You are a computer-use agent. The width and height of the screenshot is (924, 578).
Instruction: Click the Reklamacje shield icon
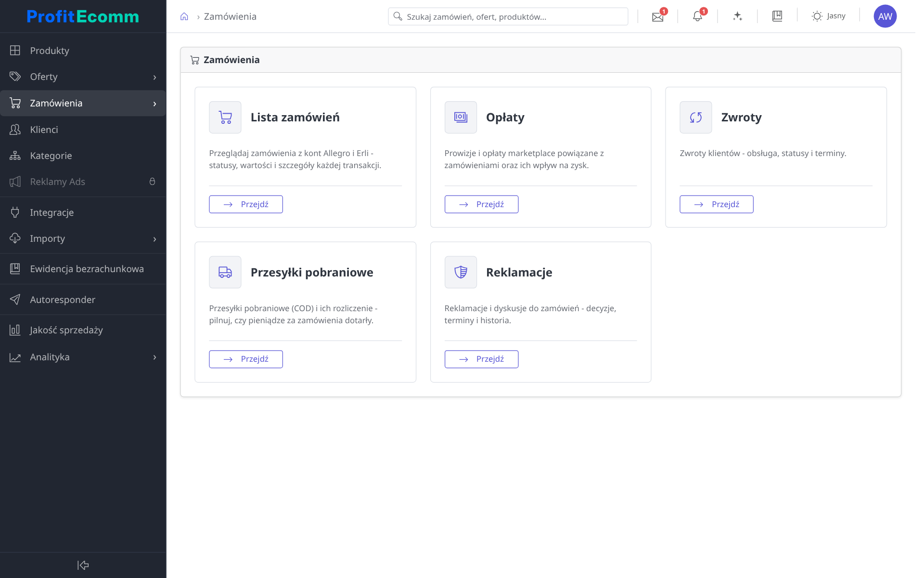pyautogui.click(x=461, y=272)
